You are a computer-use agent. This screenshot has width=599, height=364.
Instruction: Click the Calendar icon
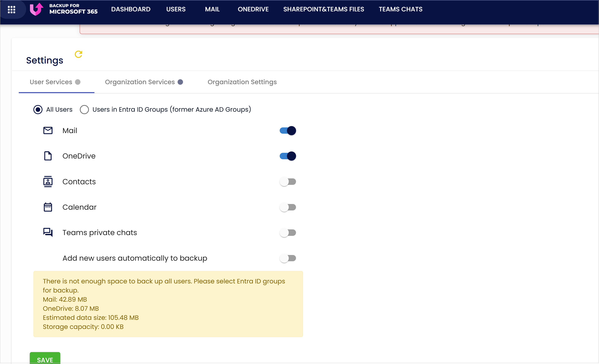48,207
